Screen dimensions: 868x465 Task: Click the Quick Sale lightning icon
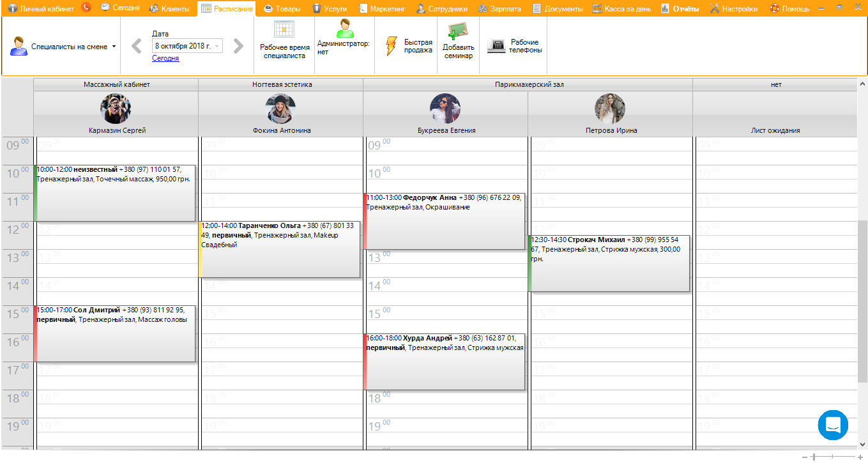392,46
